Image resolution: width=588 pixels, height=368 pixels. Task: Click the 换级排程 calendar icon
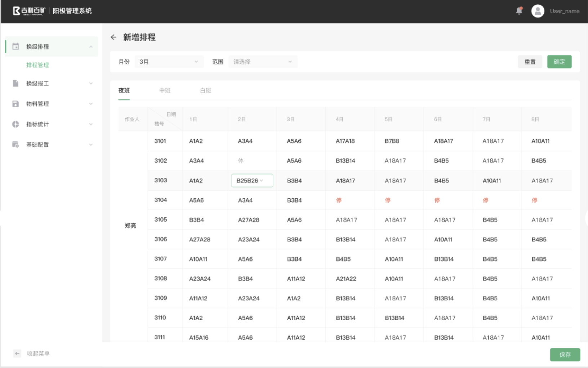tap(15, 46)
